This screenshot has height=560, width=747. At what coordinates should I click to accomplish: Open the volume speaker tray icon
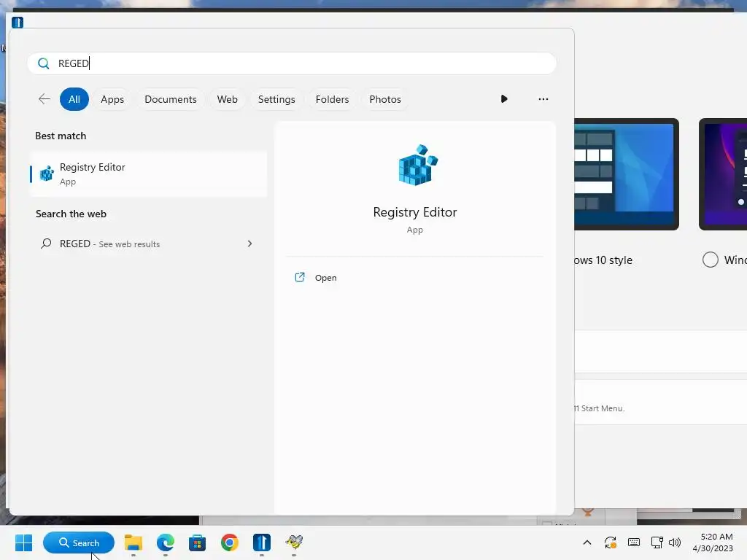(x=675, y=542)
